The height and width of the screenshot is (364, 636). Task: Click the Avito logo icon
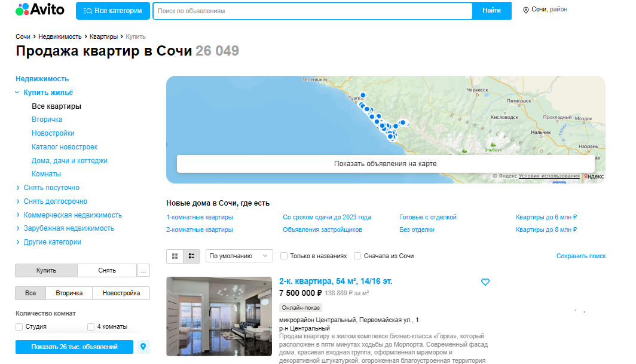22,10
